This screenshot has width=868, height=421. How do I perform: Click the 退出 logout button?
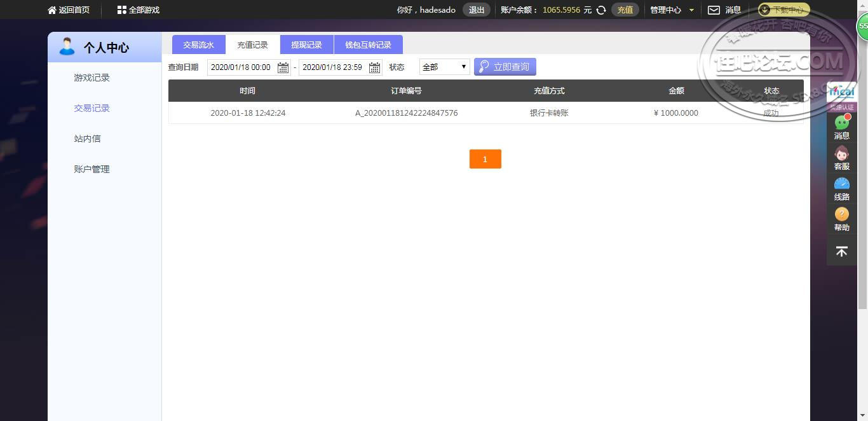click(477, 10)
